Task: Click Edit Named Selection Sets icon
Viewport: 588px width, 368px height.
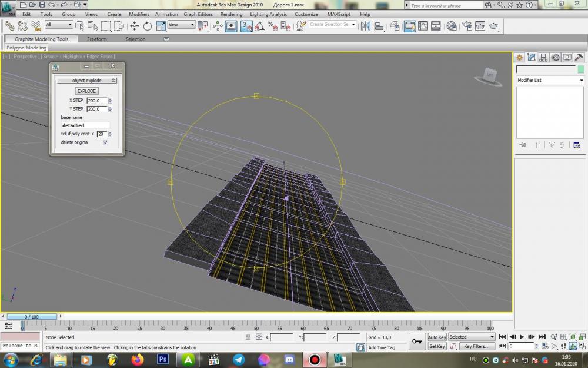Action: pyautogui.click(x=300, y=25)
